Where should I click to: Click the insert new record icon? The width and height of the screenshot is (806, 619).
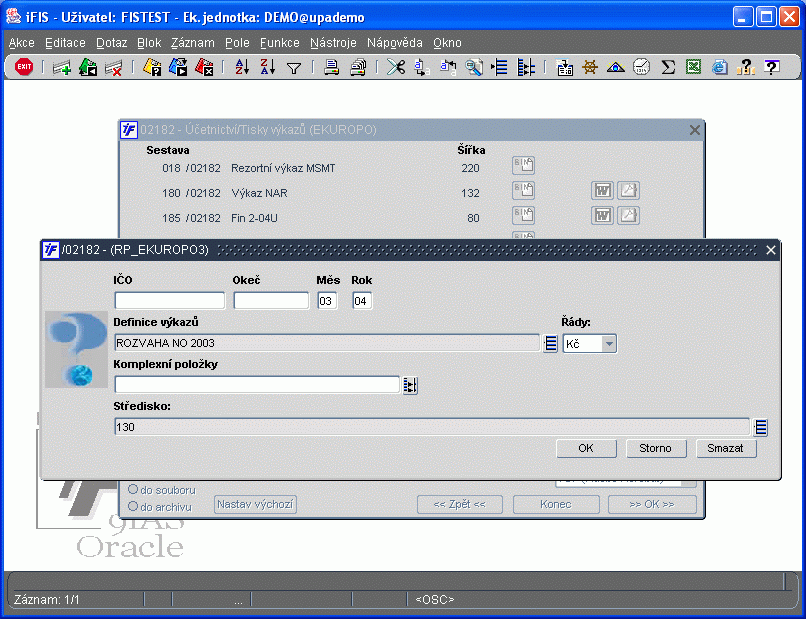[62, 67]
